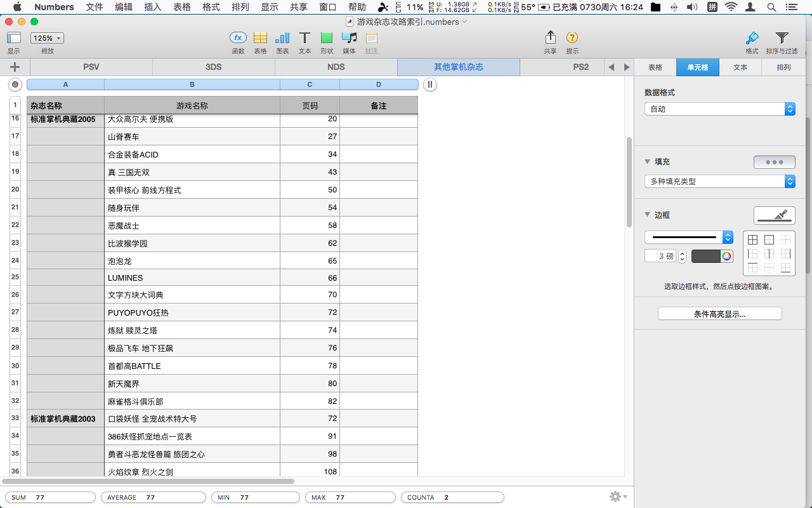The width and height of the screenshot is (812, 508).
Task: Adjust border width stepper arrows
Action: pyautogui.click(x=682, y=256)
